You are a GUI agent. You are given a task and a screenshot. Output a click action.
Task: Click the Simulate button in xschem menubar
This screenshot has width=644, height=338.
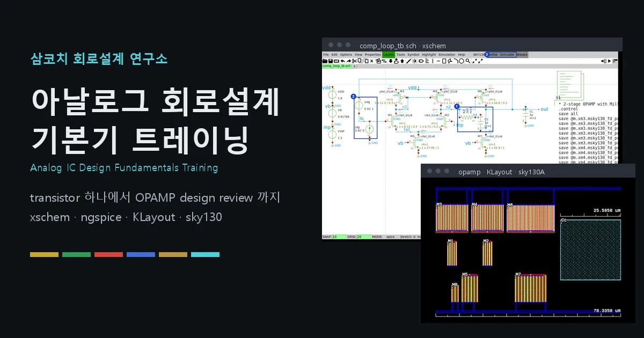coord(507,54)
